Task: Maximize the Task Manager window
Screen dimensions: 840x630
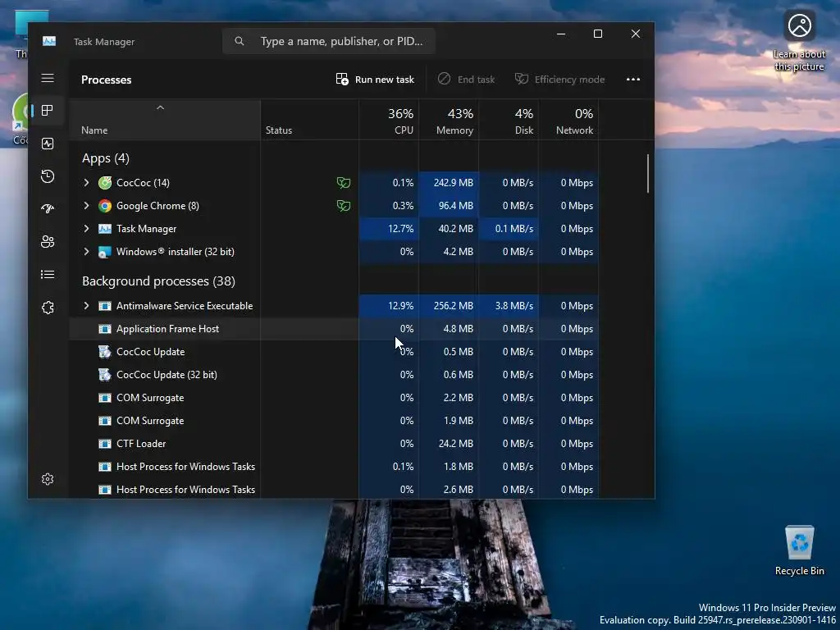Action: [598, 34]
